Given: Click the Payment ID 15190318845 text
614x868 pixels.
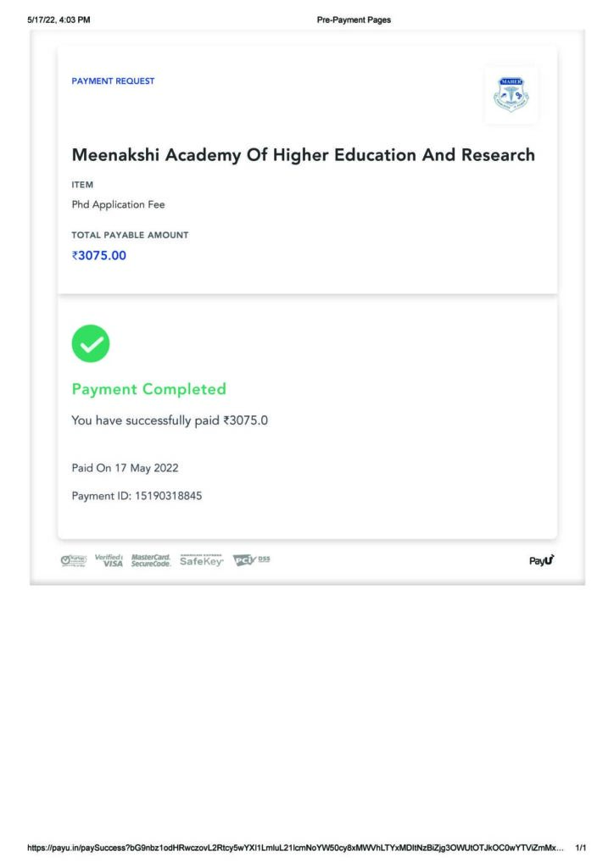Looking at the screenshot, I should [x=137, y=496].
